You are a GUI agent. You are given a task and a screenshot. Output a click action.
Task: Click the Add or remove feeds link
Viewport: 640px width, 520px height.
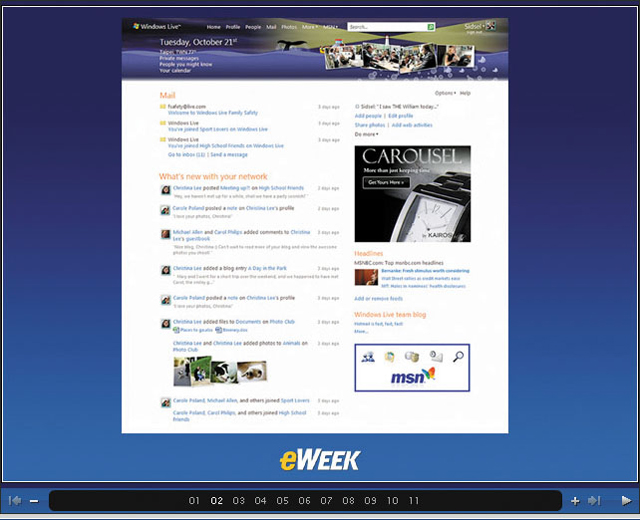point(378,298)
